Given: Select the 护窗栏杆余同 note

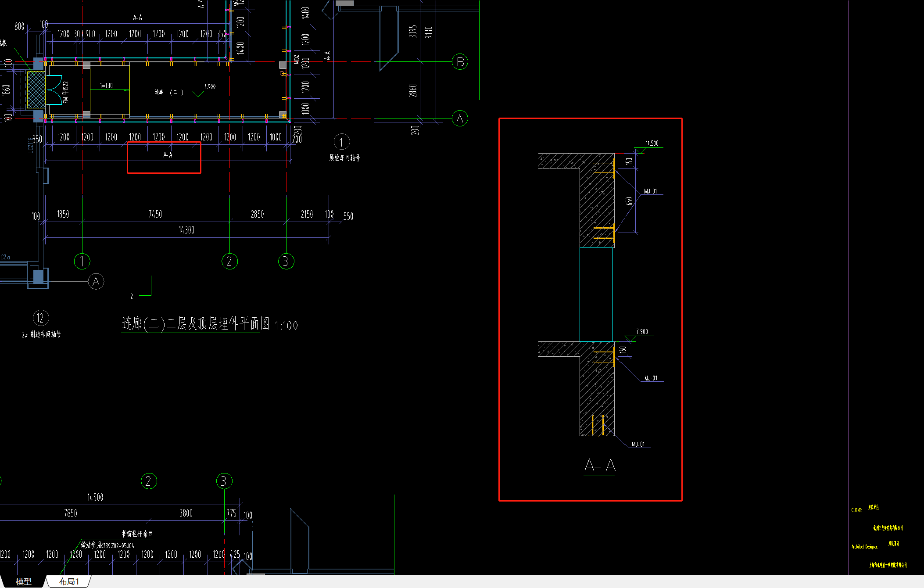Looking at the screenshot, I should click(137, 534).
